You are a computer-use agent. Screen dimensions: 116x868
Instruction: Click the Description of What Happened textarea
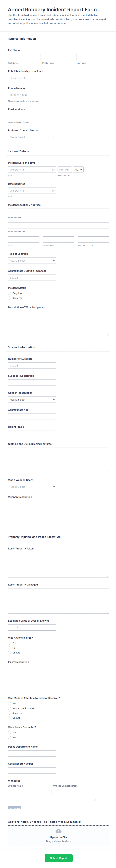(58, 323)
